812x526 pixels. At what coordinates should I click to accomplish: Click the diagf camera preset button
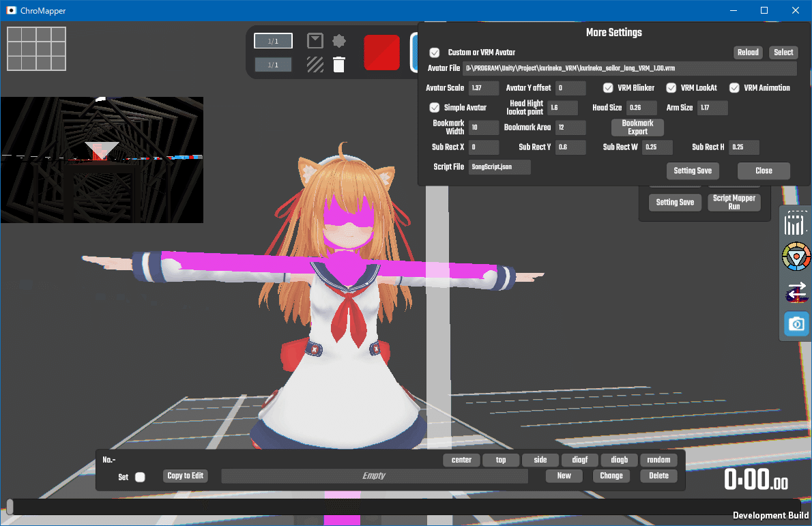point(579,460)
